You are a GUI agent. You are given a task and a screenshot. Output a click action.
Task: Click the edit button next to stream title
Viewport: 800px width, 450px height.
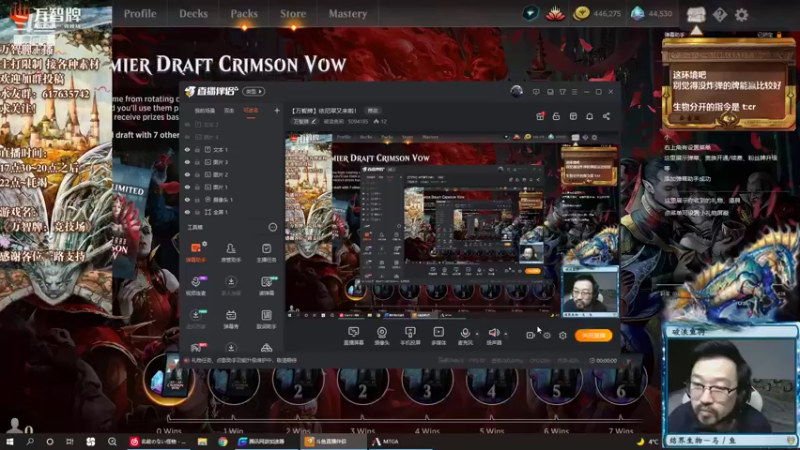point(373,111)
